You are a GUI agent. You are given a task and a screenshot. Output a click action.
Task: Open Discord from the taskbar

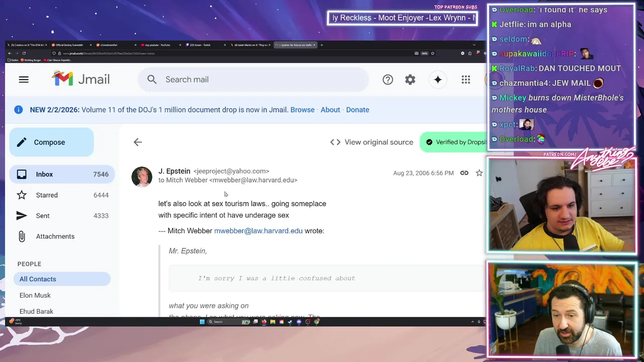pyautogui.click(x=299, y=322)
